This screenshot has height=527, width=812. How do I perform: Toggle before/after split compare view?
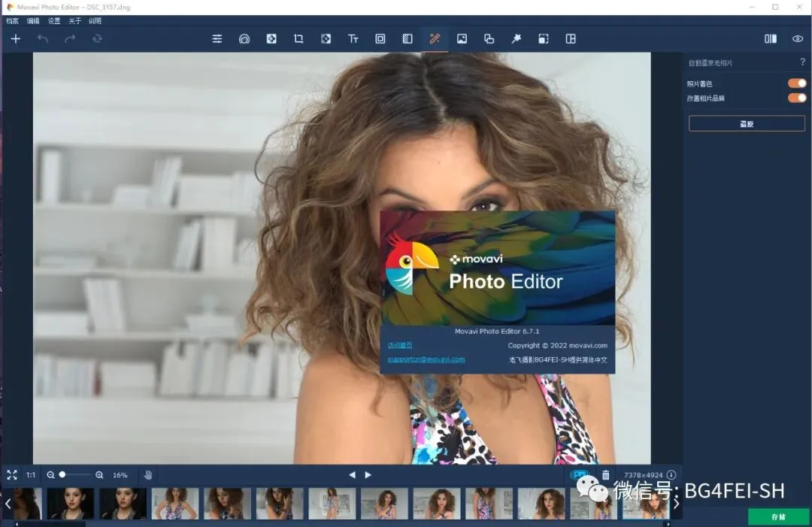771,39
